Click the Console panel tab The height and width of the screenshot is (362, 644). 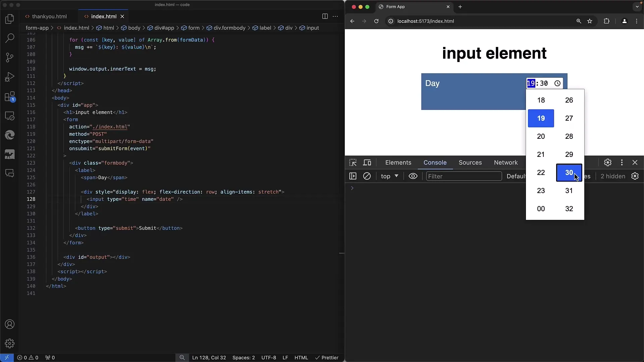coord(435,162)
